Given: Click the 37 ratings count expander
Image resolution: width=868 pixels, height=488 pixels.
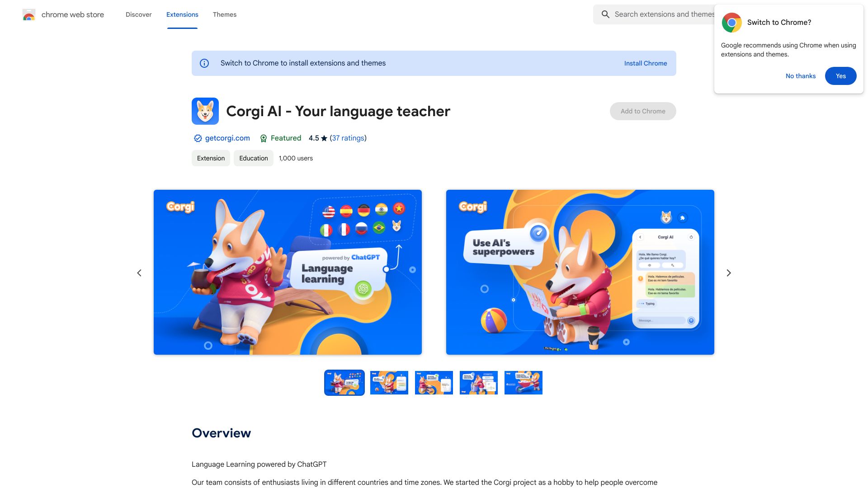Looking at the screenshot, I should coord(348,138).
